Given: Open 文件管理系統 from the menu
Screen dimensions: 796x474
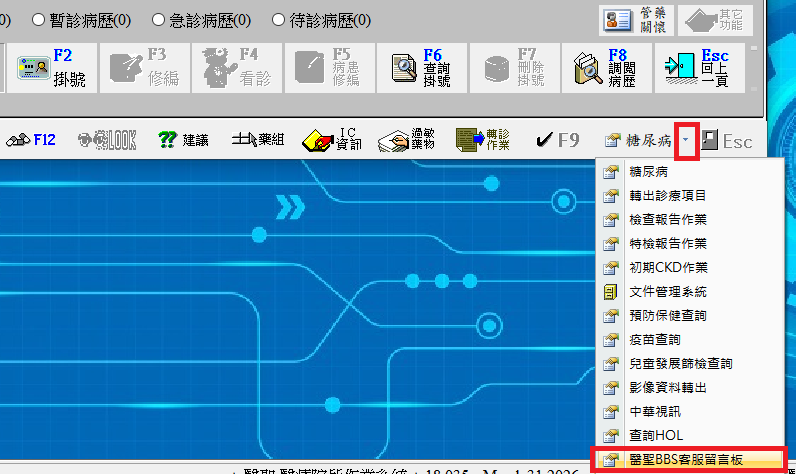Looking at the screenshot, I should pos(668,291).
